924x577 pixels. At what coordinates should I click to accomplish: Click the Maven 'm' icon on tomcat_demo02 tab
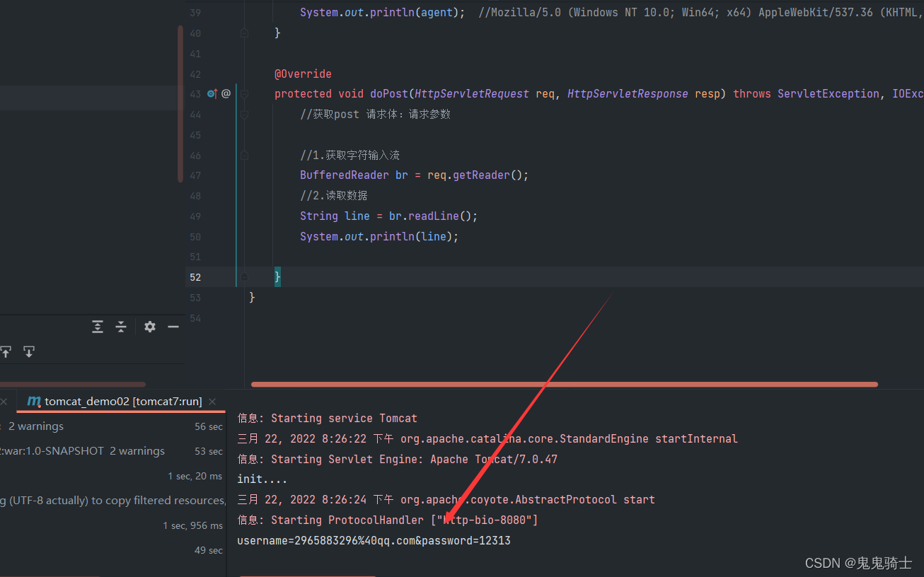click(x=33, y=401)
